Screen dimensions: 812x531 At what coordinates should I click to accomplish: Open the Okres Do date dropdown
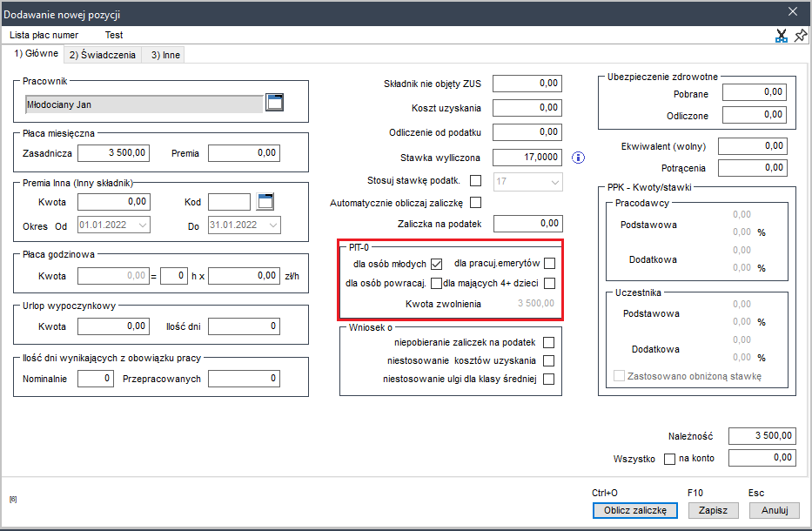coord(273,225)
